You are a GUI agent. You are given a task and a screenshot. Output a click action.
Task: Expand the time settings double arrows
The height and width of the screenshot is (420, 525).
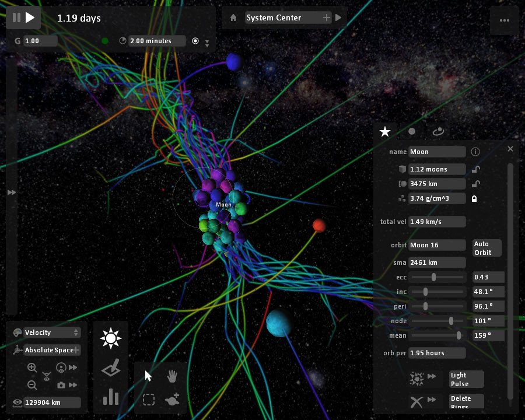pyautogui.click(x=207, y=44)
